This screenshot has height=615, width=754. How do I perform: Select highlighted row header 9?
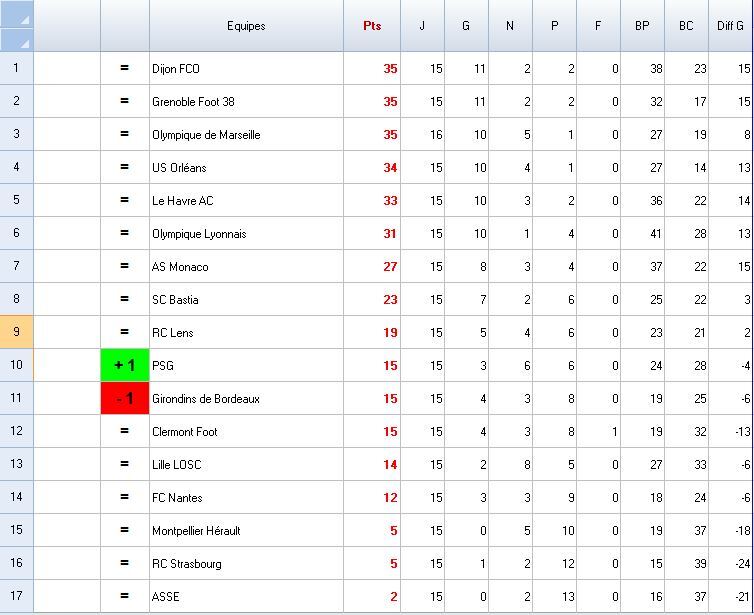tap(17, 332)
